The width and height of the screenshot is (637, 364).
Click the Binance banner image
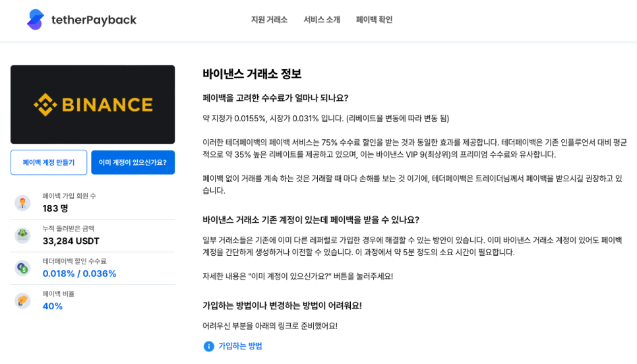(92, 104)
